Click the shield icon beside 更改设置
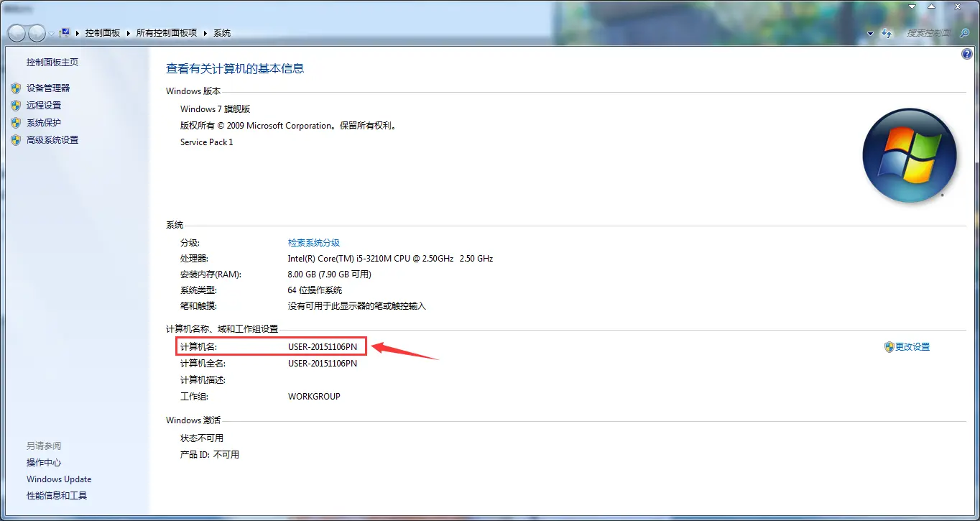 [889, 347]
